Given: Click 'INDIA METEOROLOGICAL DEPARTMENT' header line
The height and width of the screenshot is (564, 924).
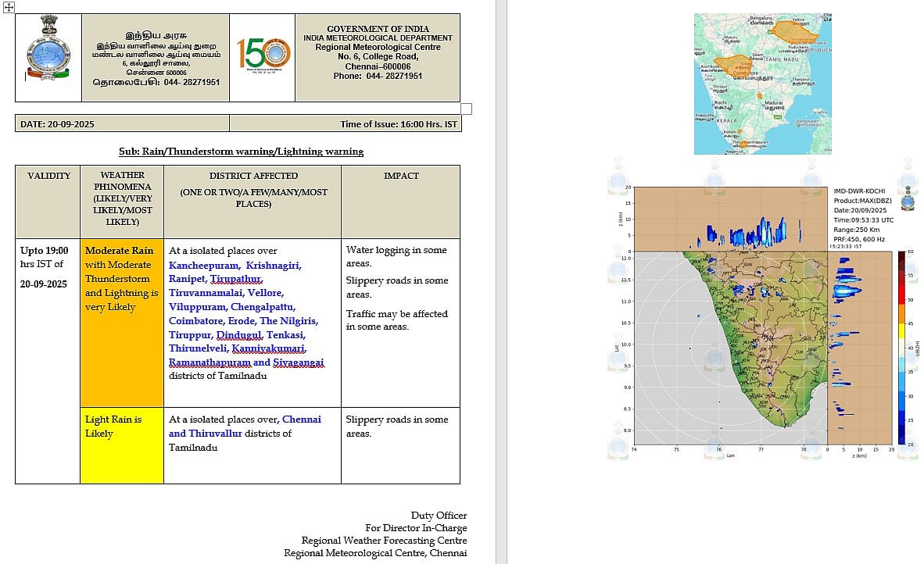Looking at the screenshot, I should (x=378, y=37).
